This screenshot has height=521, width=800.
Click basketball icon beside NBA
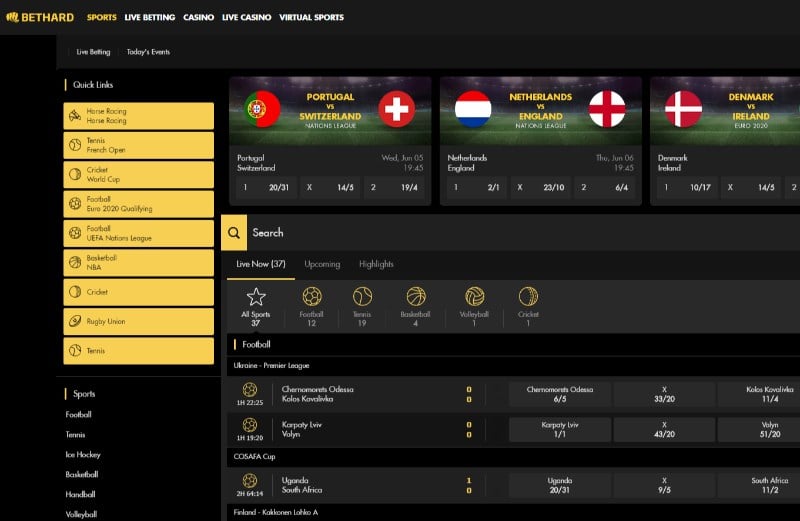click(x=75, y=262)
